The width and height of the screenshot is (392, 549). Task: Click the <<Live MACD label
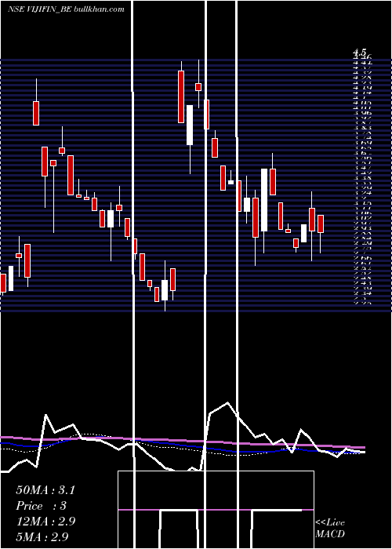click(x=330, y=528)
